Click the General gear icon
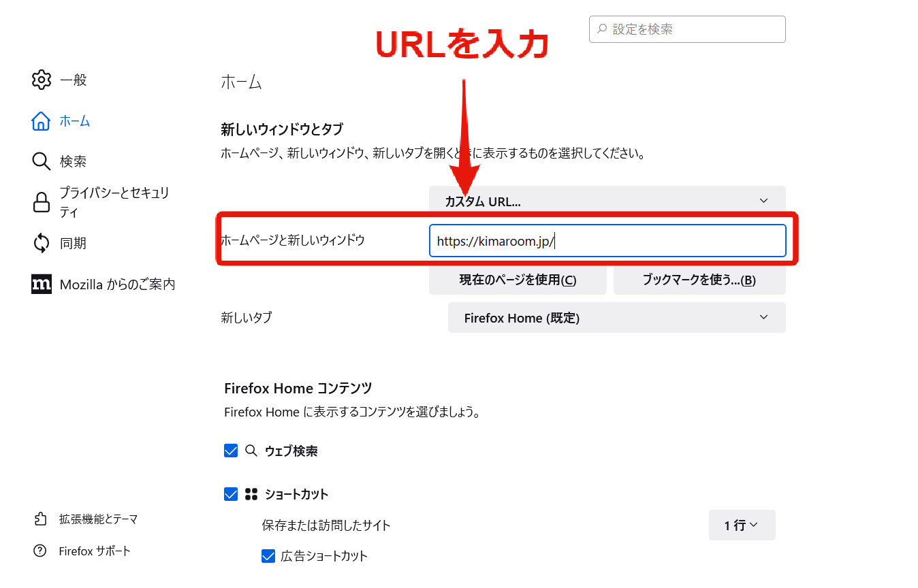Screen dimensions: 918x588 click(42, 80)
